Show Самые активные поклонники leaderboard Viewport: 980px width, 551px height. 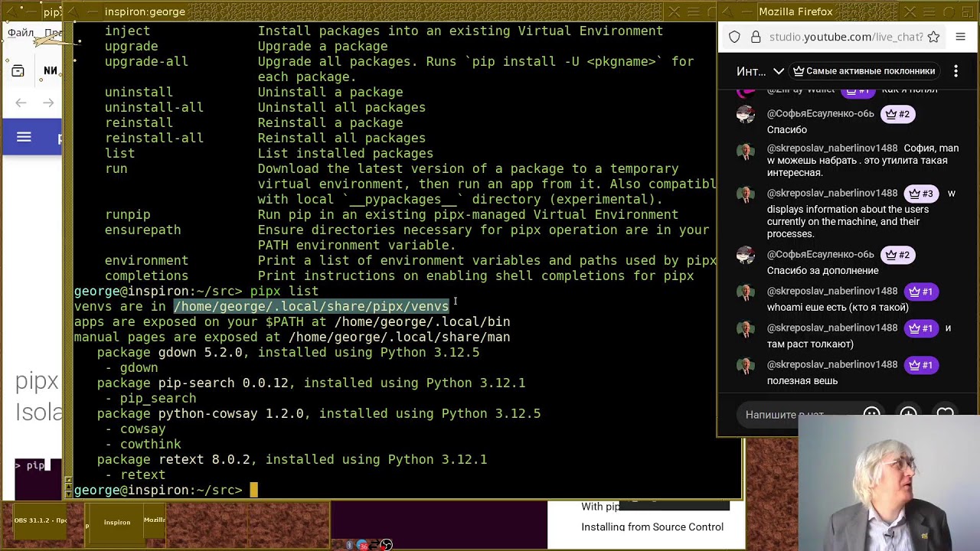click(864, 71)
